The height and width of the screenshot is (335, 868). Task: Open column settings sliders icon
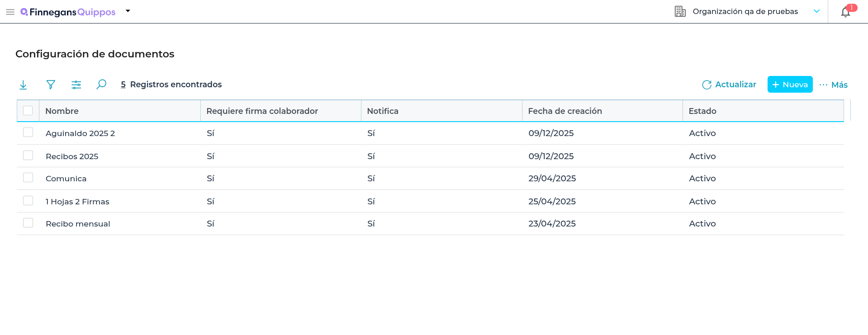click(76, 85)
